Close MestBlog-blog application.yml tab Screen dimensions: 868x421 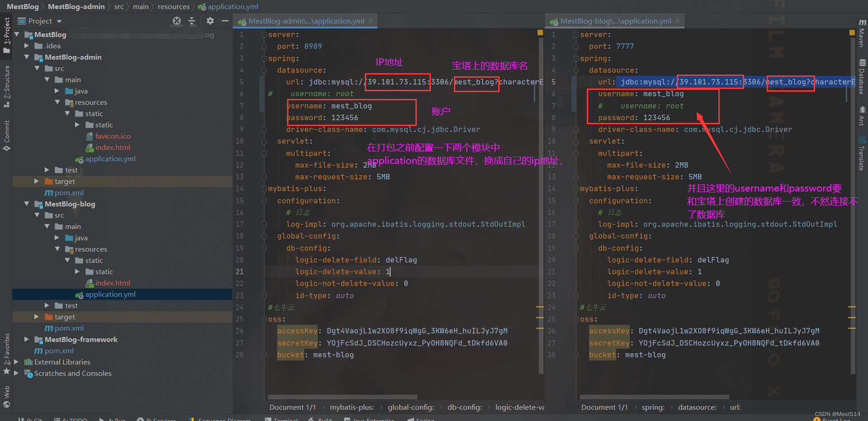click(x=678, y=21)
